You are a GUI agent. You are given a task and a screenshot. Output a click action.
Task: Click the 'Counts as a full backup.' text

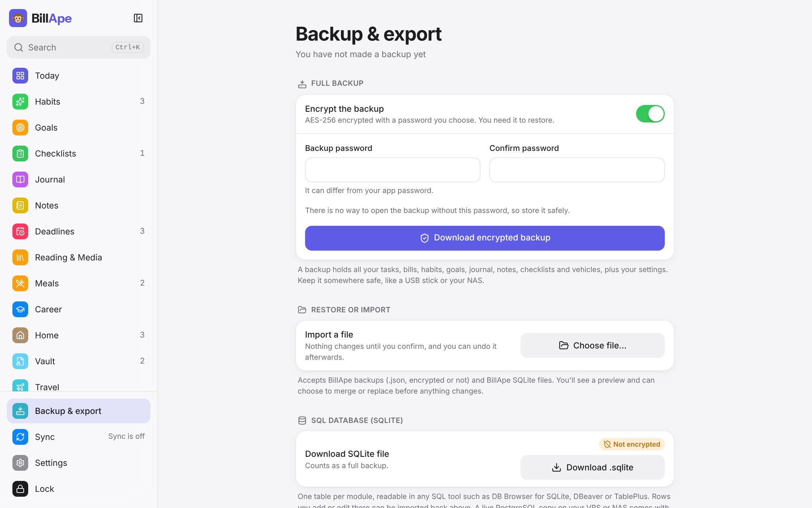pyautogui.click(x=347, y=465)
